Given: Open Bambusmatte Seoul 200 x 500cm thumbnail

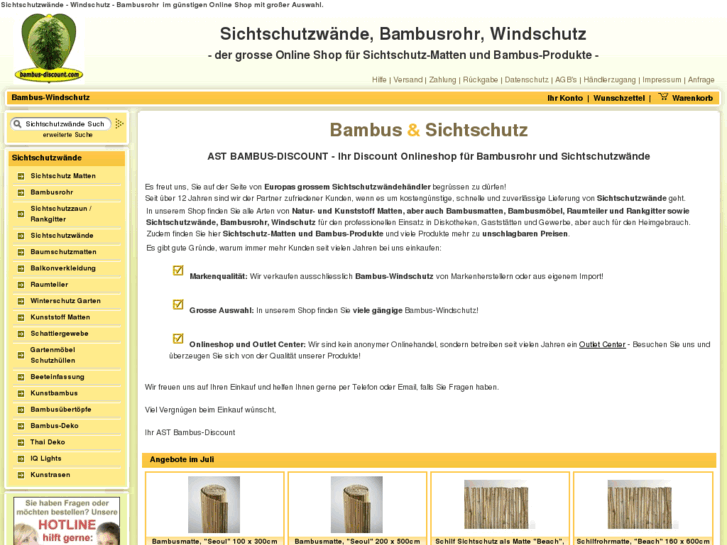Looking at the screenshot, I should (x=357, y=504).
